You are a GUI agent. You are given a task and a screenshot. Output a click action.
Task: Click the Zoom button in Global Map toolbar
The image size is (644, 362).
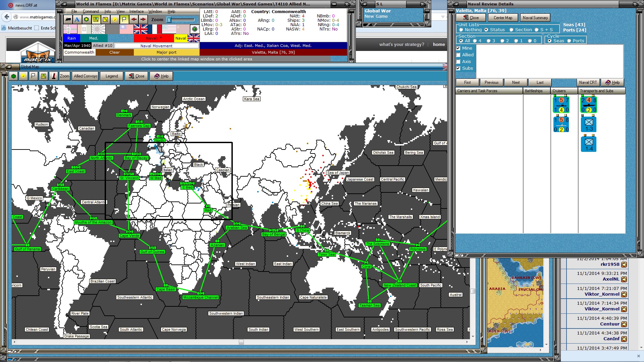pyautogui.click(x=65, y=76)
